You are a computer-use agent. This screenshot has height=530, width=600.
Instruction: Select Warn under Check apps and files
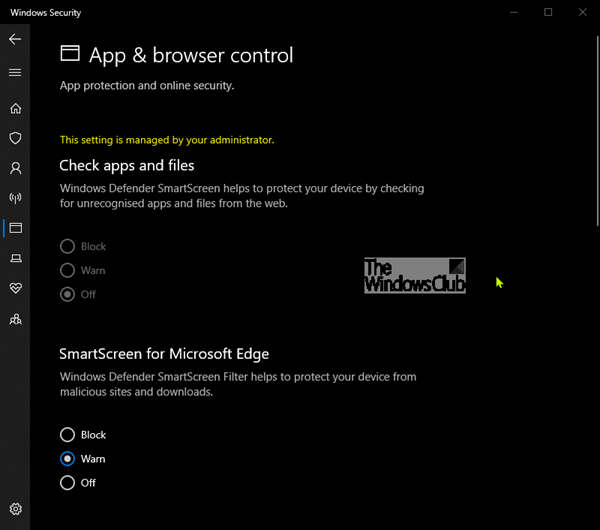pos(67,270)
